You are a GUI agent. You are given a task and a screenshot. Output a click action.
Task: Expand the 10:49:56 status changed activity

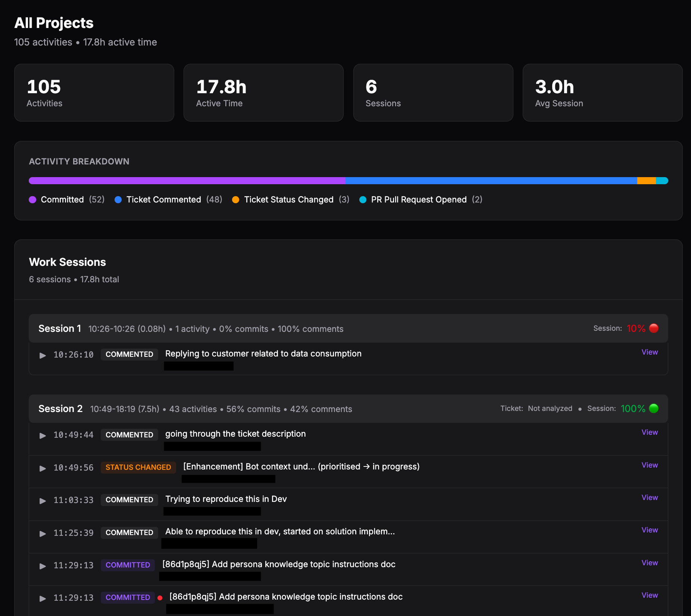pos(43,468)
